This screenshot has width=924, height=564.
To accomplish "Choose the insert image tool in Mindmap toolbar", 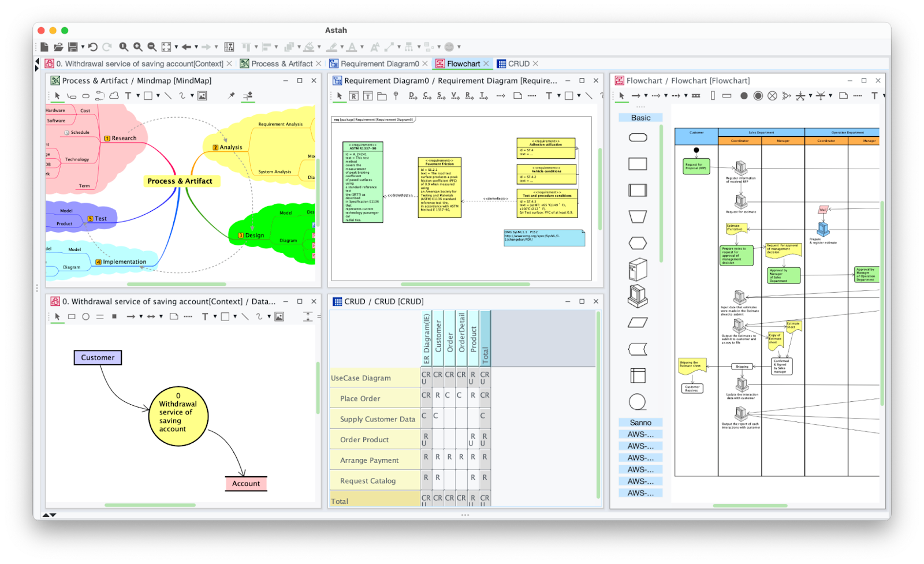I will 202,96.
